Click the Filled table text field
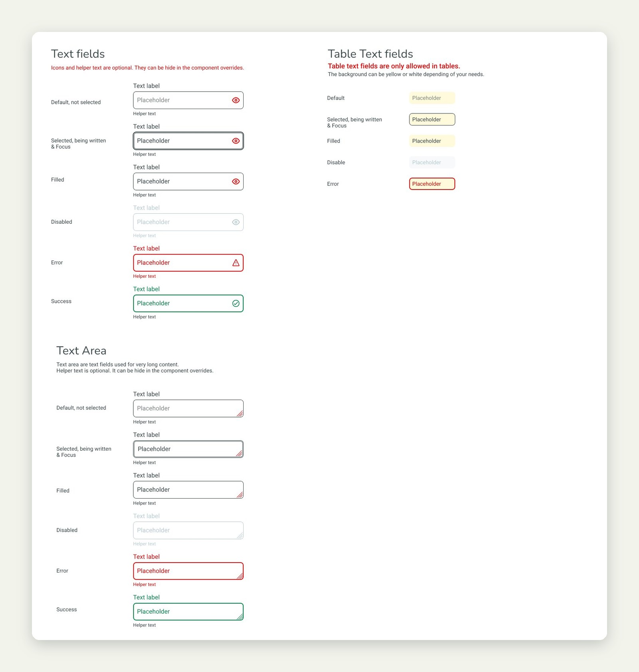The image size is (639, 672). click(432, 141)
